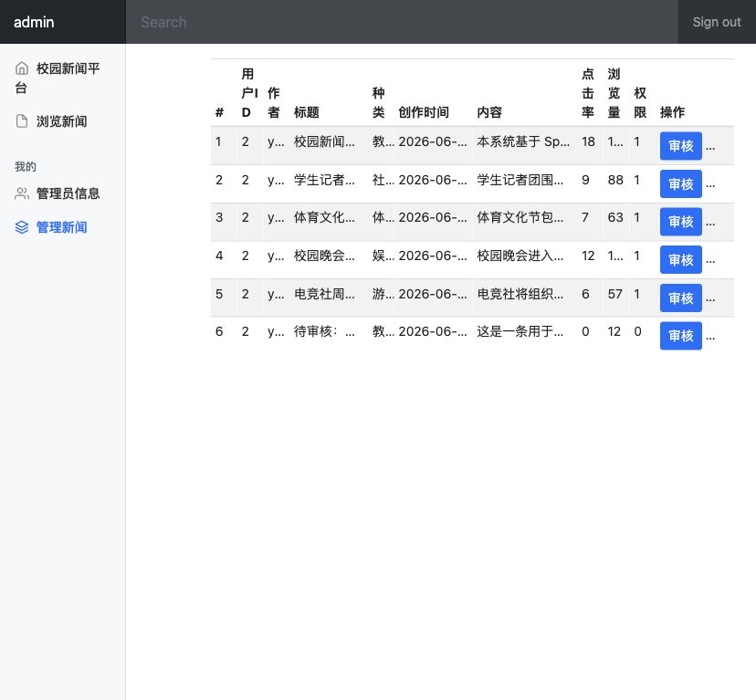Click view count 12 in 待审核 row
Screen dimensions: 756x700
click(x=614, y=331)
